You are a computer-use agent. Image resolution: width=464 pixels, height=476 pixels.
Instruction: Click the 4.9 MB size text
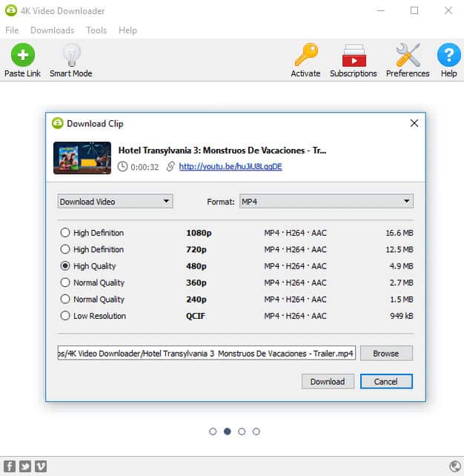coord(401,266)
